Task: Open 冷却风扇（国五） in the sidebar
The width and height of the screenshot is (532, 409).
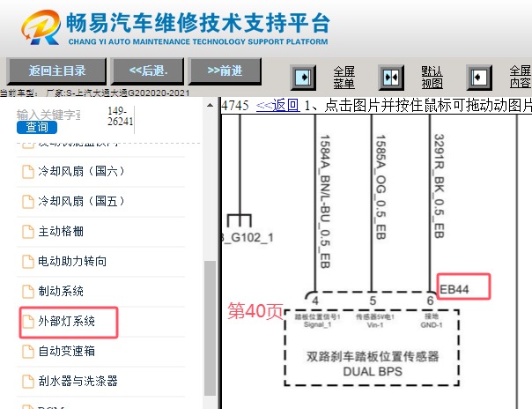Action: click(81, 201)
